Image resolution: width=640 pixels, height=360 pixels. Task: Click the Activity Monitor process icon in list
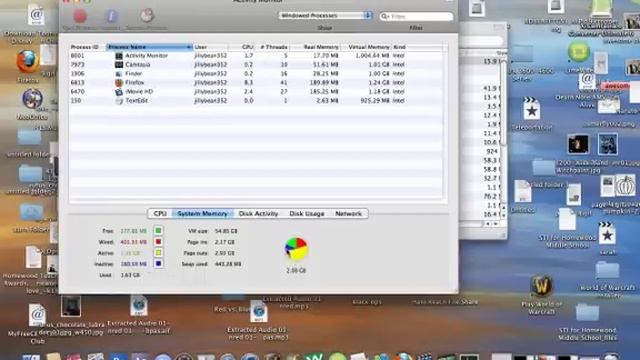119,56
